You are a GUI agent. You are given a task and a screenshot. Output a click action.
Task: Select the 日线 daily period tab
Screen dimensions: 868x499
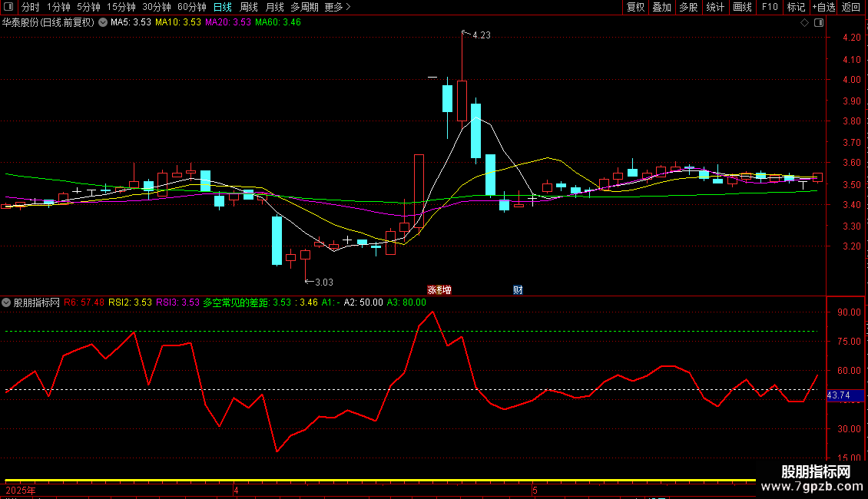(x=223, y=7)
